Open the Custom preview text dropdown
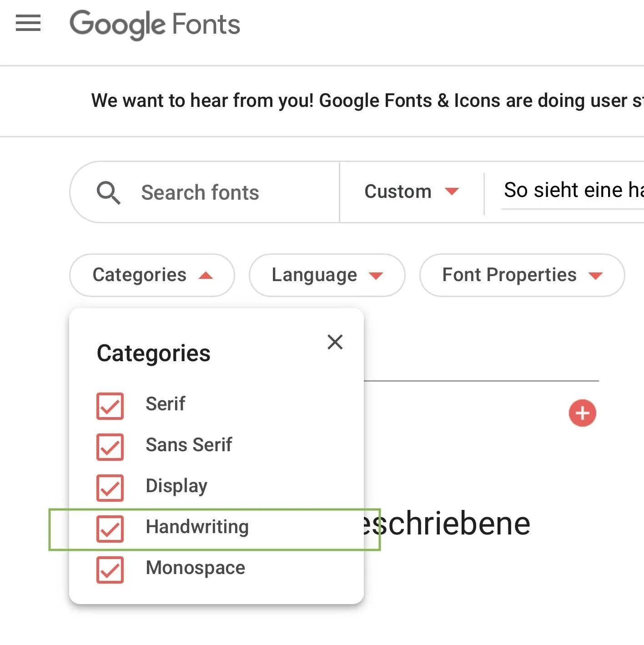This screenshot has width=644, height=645. tap(412, 191)
